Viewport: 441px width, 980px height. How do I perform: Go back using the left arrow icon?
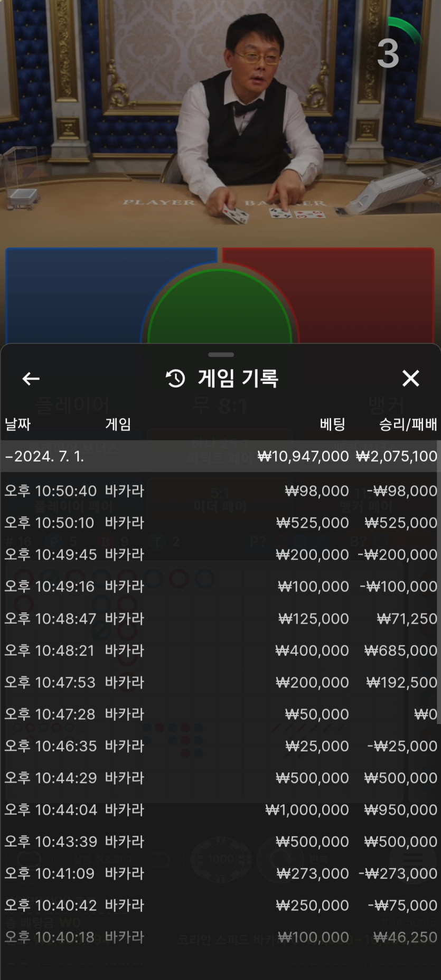(31, 378)
